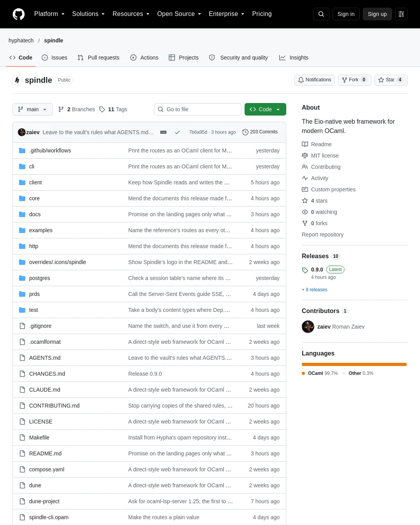This screenshot has width=420, height=525.
Task: Click the history clock icon by 203 Commits
Action: (x=245, y=132)
